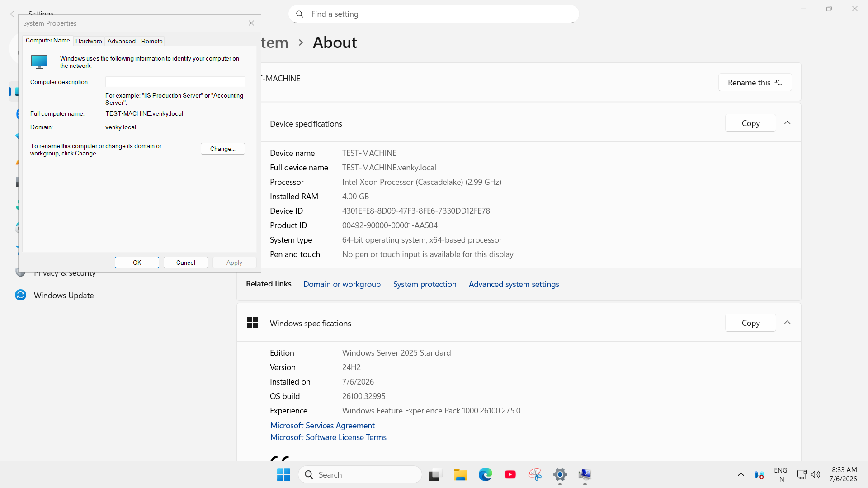Click the Windows Update sidebar icon
Screen dimensions: 868x488
[20, 295]
